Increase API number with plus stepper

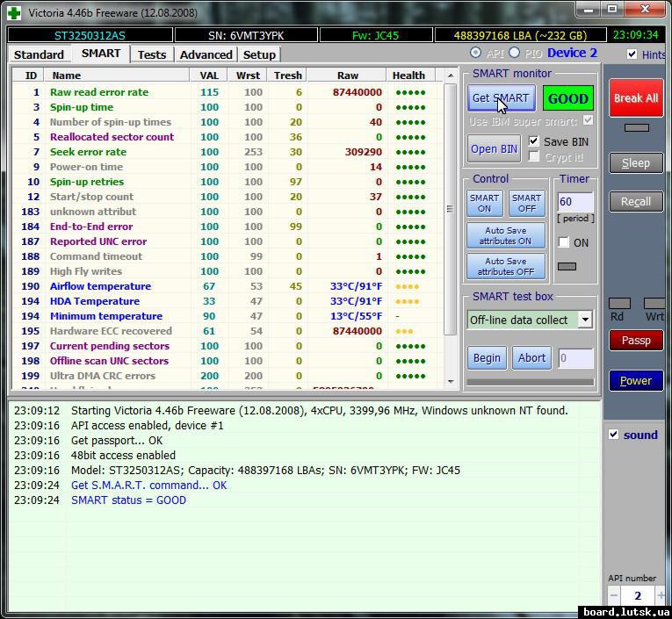coord(660,595)
